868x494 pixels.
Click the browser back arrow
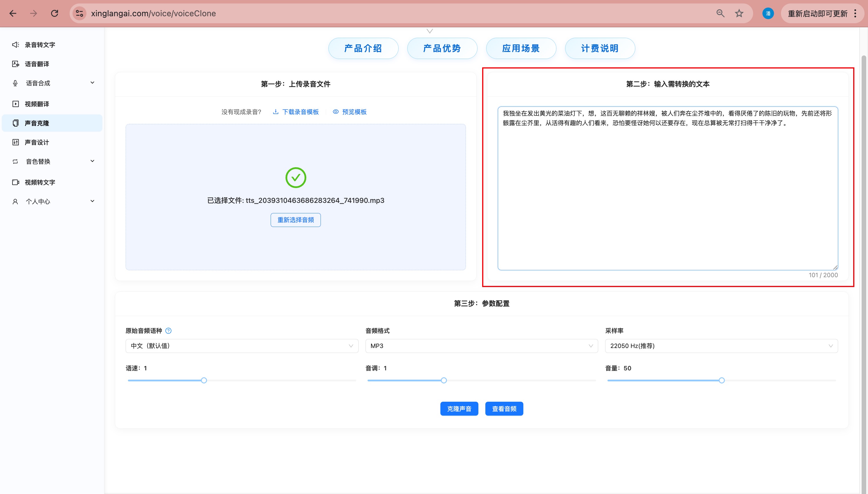click(13, 13)
